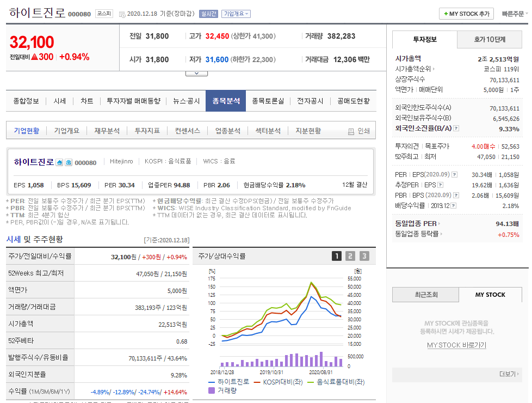Viewport: 532px width, 403px height.
Task: Click the phone icon next to 하이트진로
Action: [69, 162]
